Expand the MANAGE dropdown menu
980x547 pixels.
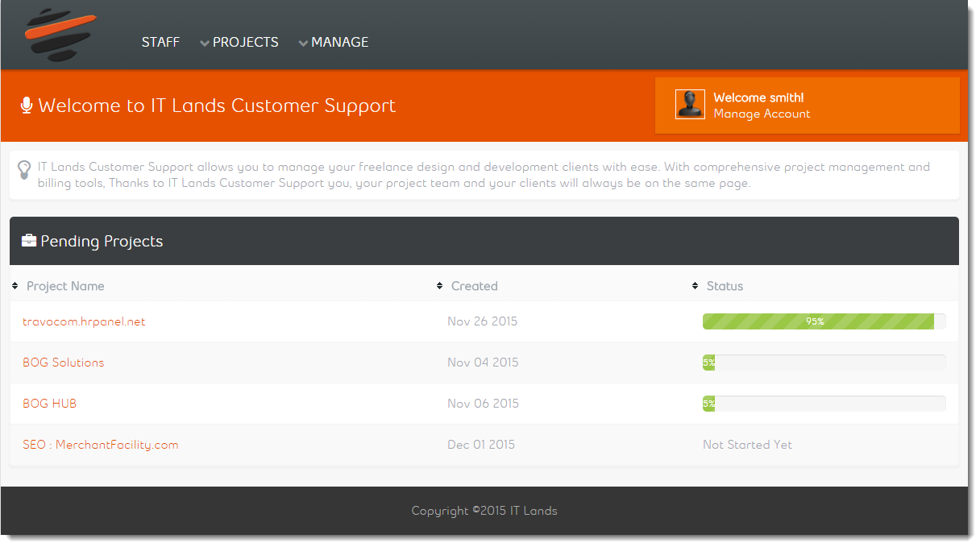pos(334,42)
